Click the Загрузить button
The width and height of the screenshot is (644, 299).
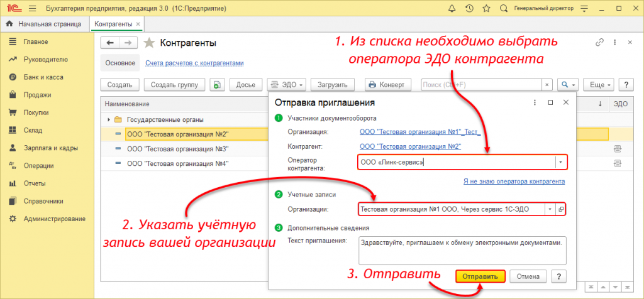point(333,85)
